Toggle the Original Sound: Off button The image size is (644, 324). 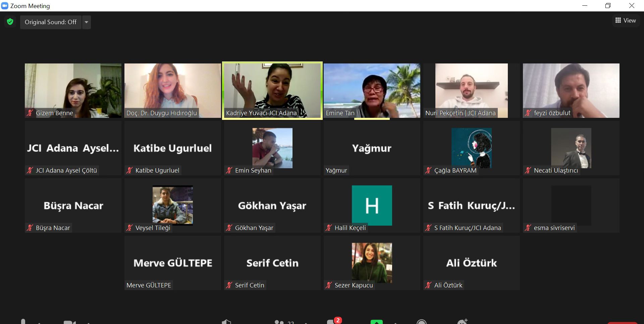pyautogui.click(x=51, y=22)
